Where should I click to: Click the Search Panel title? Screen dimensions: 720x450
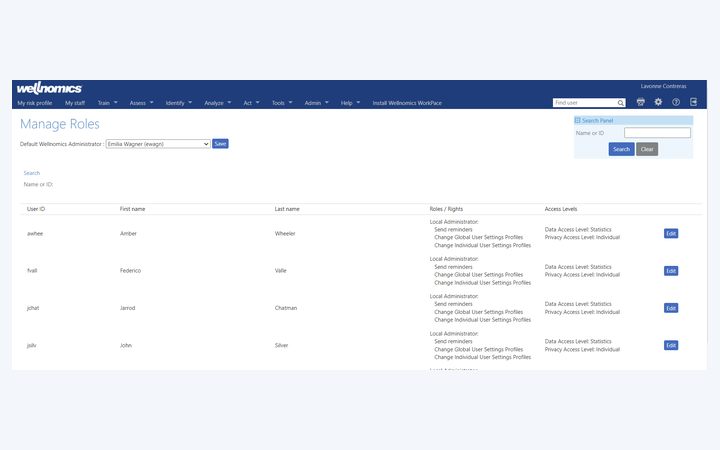597,121
